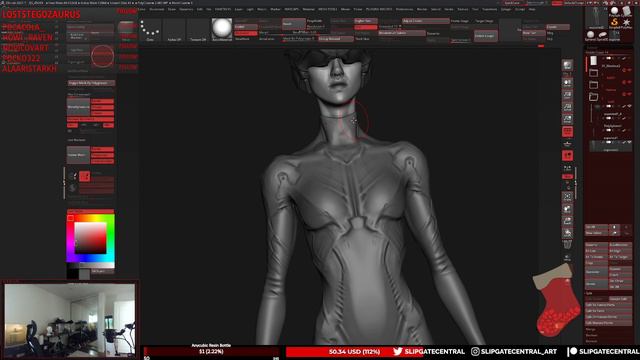Select the Cylinder3D tool thumbnail
Screen dimensions: 640x360
(x=626, y=12)
